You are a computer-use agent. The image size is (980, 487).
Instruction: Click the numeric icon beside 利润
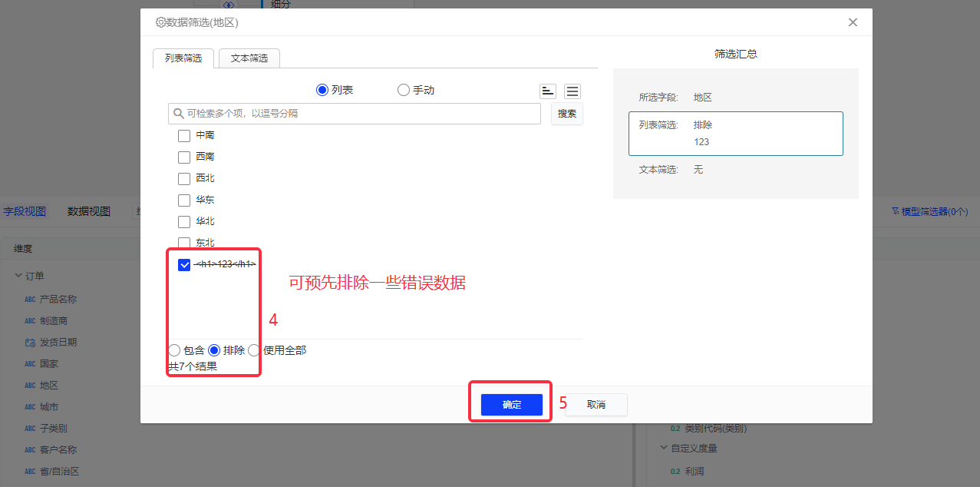[675, 472]
